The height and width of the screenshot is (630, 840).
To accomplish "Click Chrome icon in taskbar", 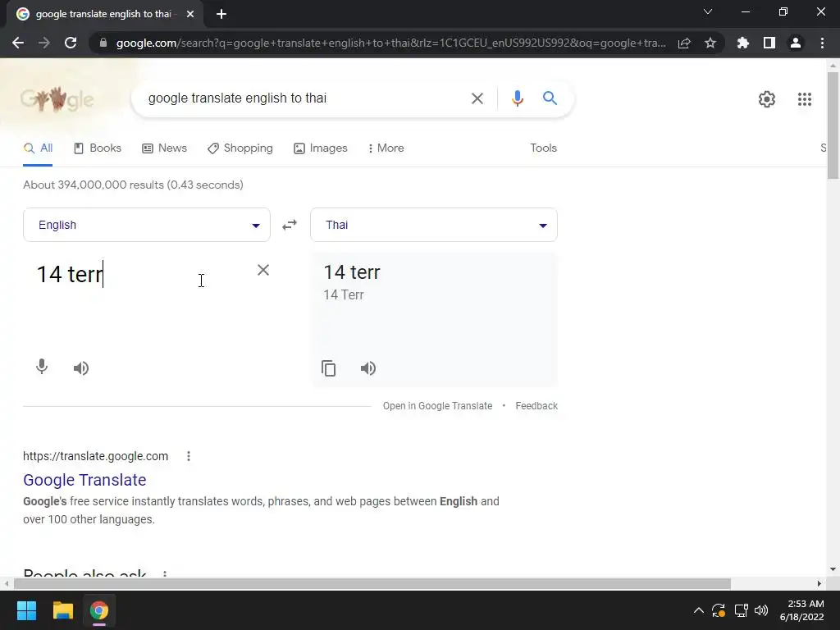I will click(x=99, y=610).
